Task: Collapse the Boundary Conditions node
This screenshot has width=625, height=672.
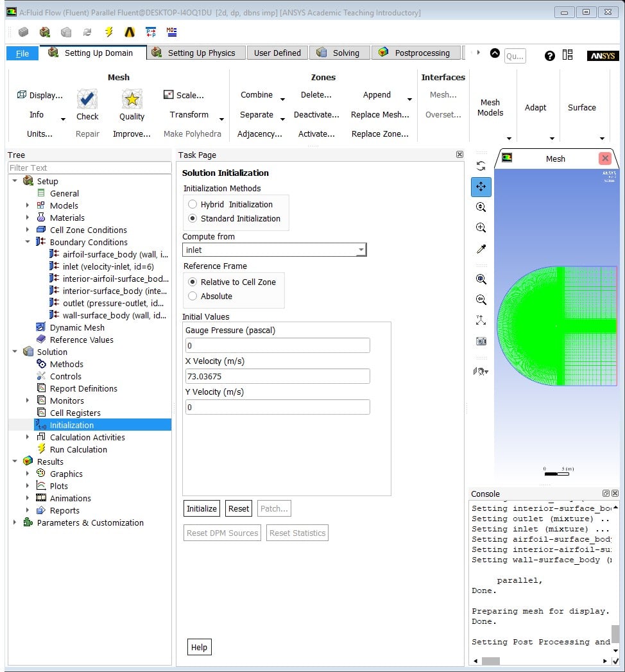Action: pos(28,242)
